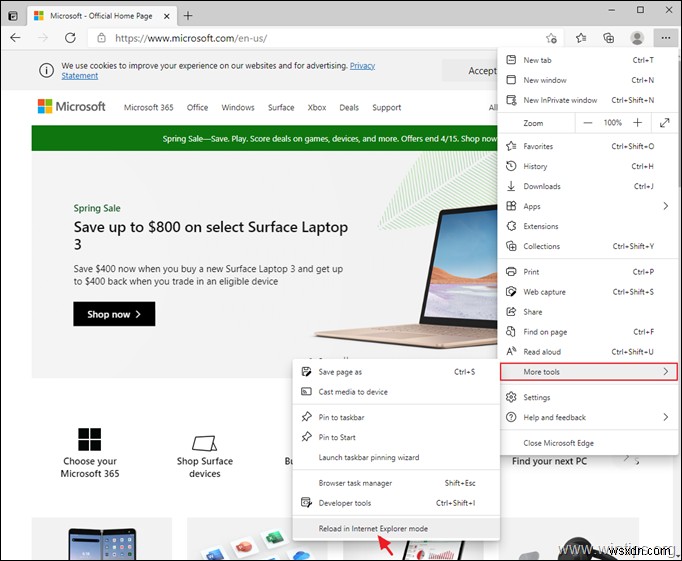Viewport: 682px width, 561px height.
Task: Click the Accept cookies button
Action: [470, 70]
